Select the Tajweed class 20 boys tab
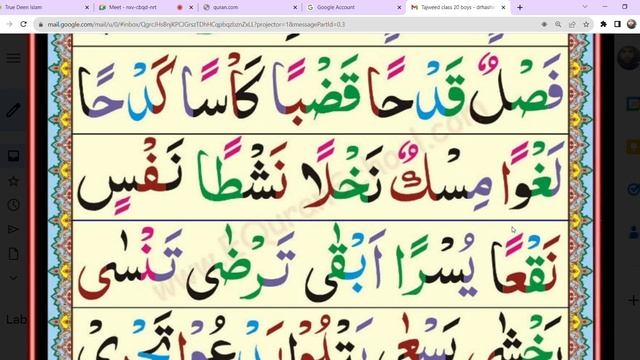 click(457, 7)
